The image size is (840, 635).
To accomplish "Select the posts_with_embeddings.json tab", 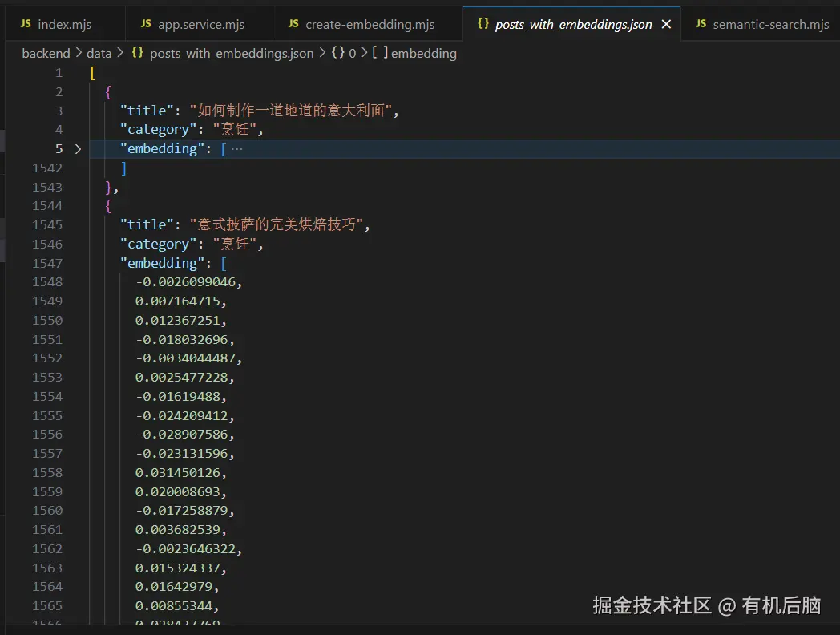I will 572,24.
